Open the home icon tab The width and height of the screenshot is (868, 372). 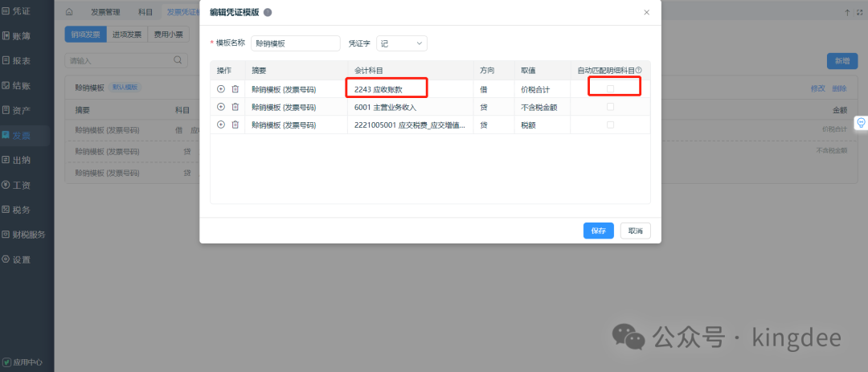pos(69,12)
